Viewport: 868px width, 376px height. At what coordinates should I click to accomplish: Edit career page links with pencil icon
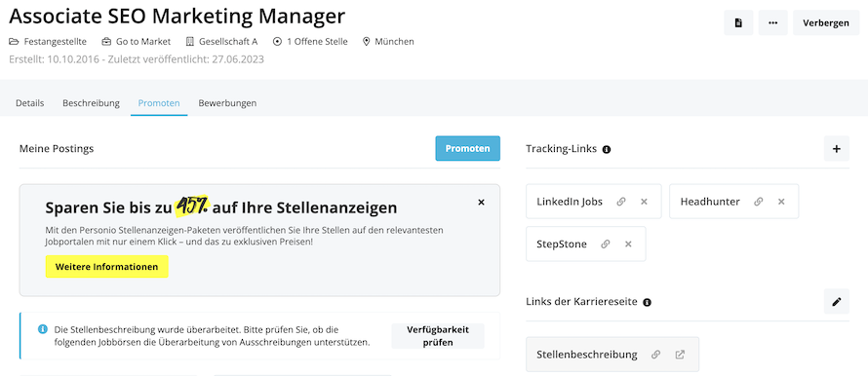pyautogui.click(x=837, y=301)
